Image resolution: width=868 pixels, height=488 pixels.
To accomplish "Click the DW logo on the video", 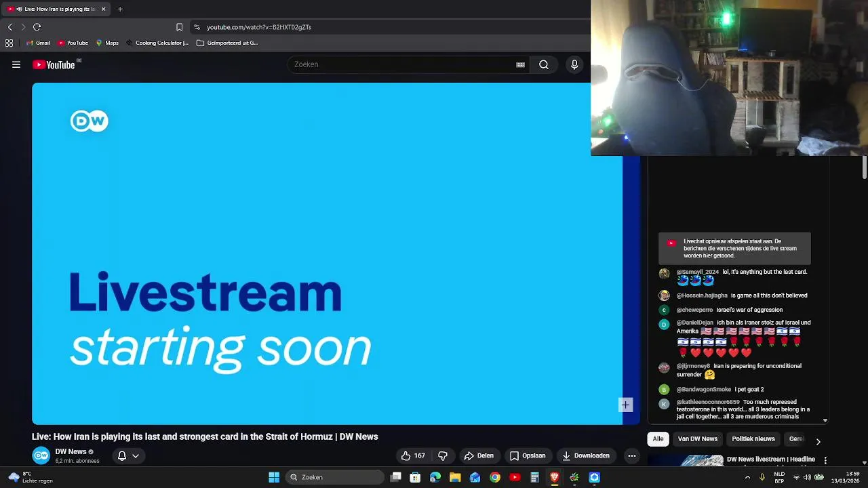I will pyautogui.click(x=89, y=121).
